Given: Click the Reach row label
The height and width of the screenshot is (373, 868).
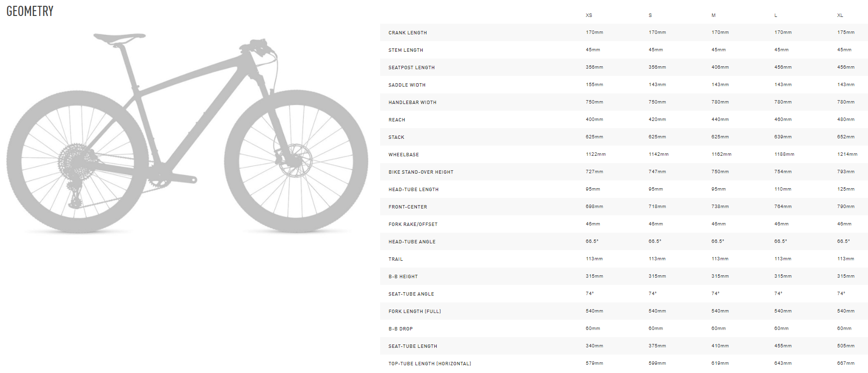Looking at the screenshot, I should click(x=397, y=120).
